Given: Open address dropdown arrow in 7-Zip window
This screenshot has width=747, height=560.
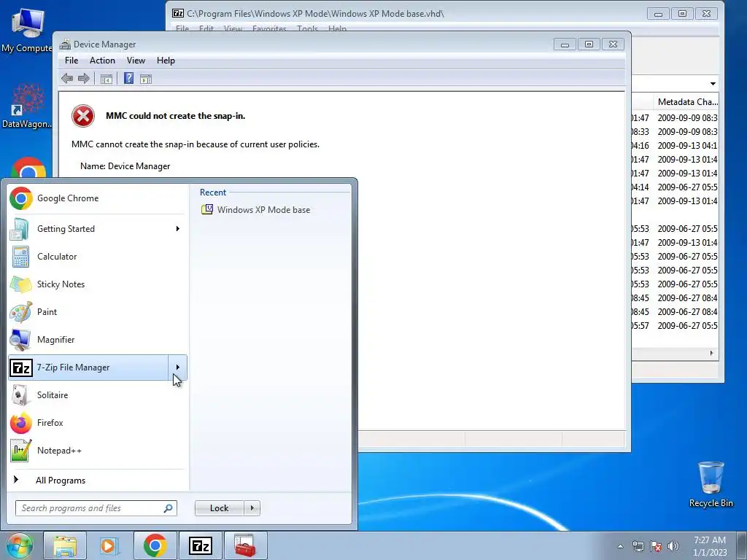Looking at the screenshot, I should pos(713,84).
